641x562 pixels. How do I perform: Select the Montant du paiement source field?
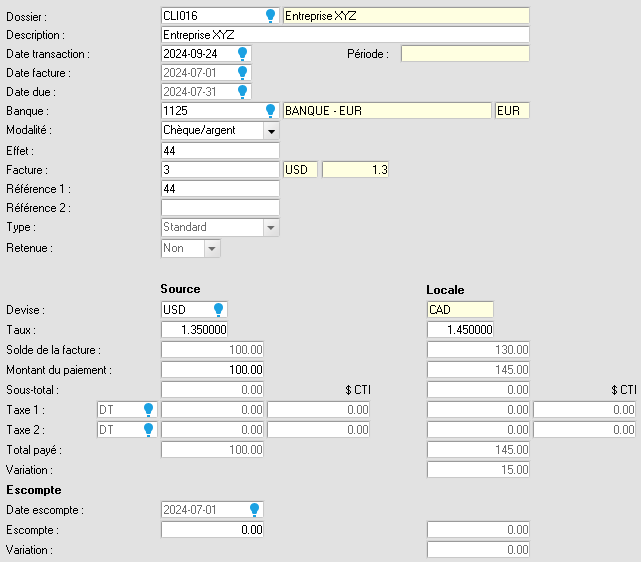coord(213,369)
